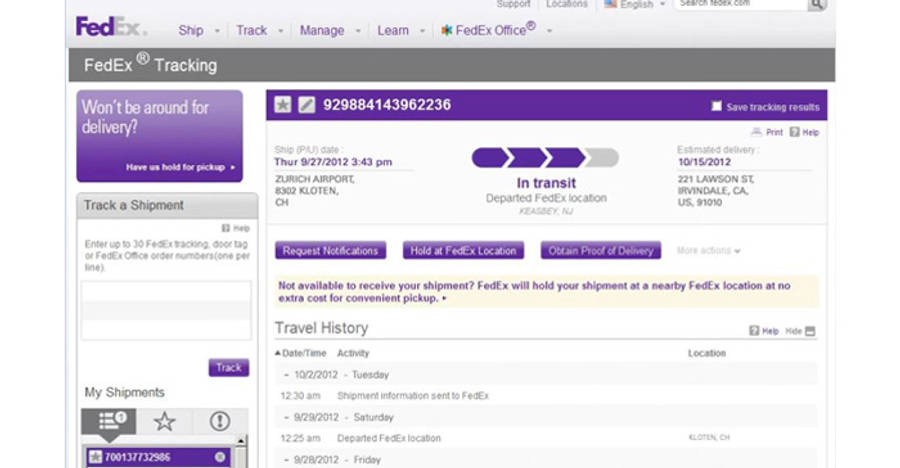Click the FedEx logo
Viewport: 900px width, 468px height.
(x=110, y=27)
